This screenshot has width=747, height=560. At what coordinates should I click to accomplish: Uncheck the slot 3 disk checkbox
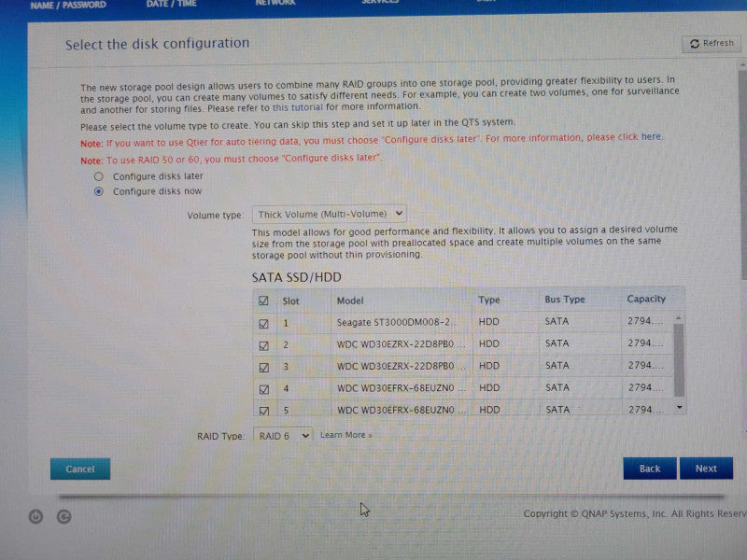[x=263, y=368]
